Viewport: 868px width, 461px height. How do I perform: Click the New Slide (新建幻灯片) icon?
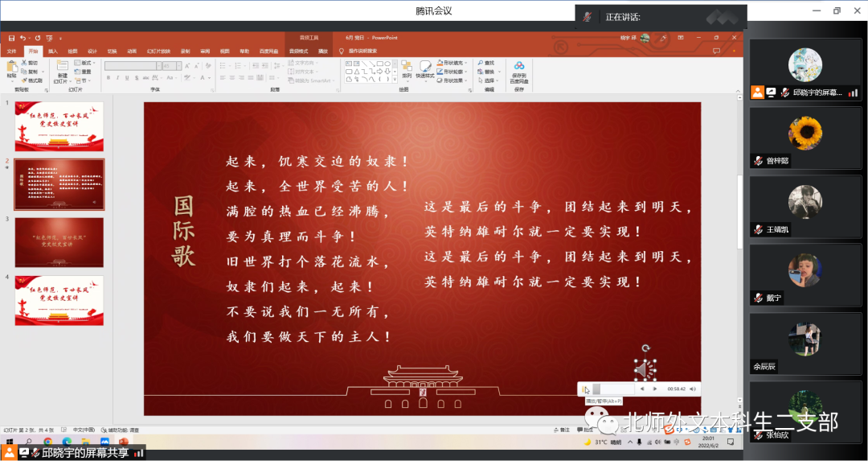(62, 67)
